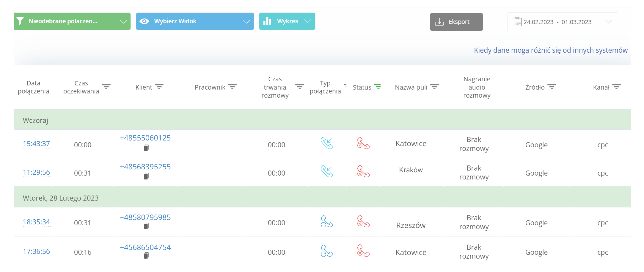
Task: Click the download icon on Eksport
Action: coord(439,22)
